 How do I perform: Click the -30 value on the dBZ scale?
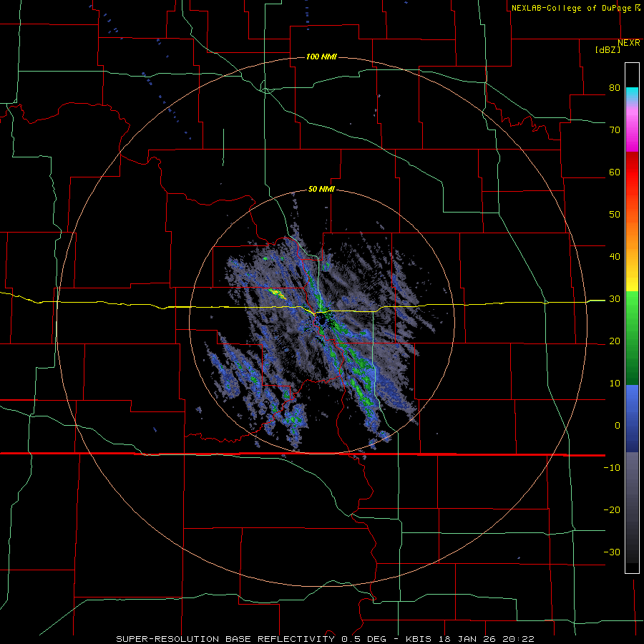[612, 552]
